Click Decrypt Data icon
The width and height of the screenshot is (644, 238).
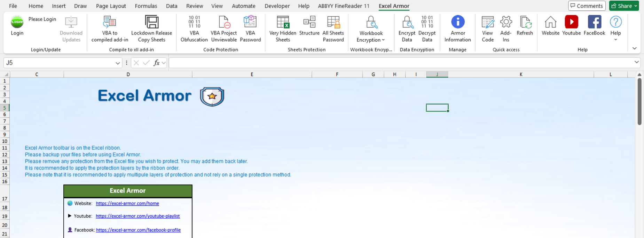point(427,22)
